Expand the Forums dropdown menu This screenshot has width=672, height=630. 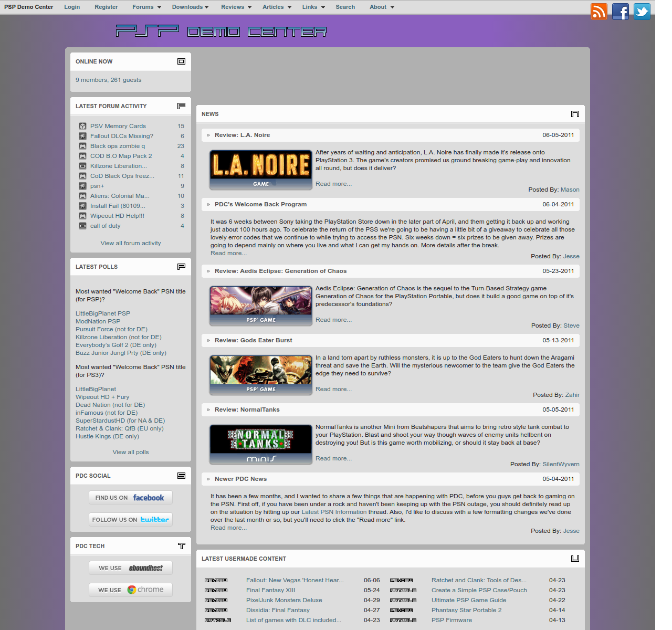point(146,7)
